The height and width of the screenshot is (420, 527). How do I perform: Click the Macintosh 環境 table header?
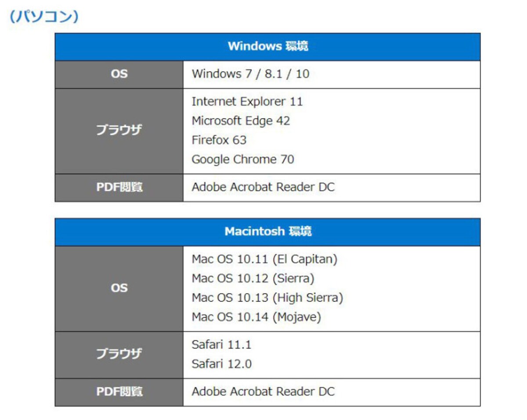(268, 231)
